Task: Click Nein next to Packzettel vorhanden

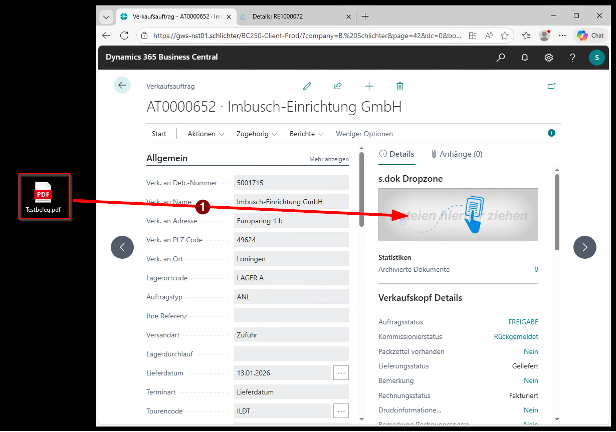Action: 531,351
